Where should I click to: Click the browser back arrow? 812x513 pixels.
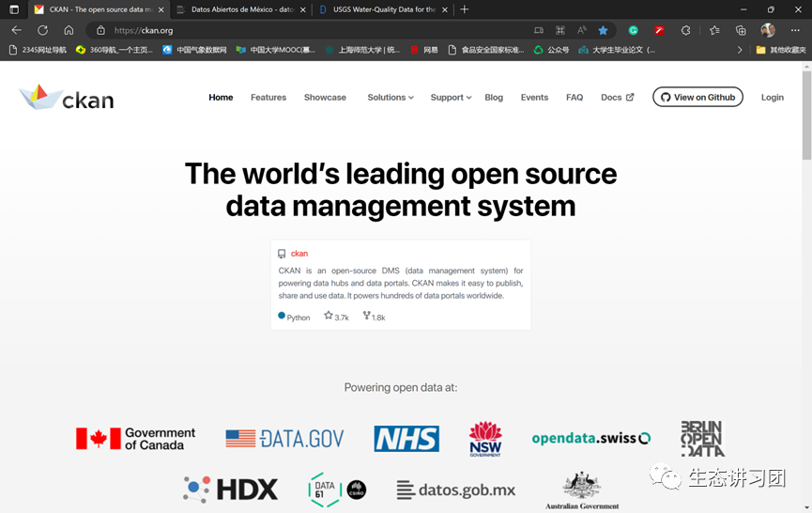pos(17,31)
